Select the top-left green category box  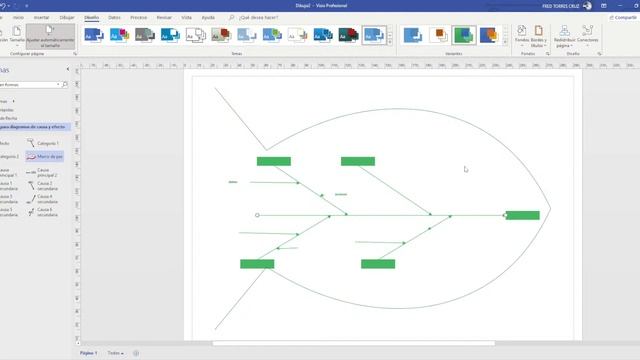(274, 161)
